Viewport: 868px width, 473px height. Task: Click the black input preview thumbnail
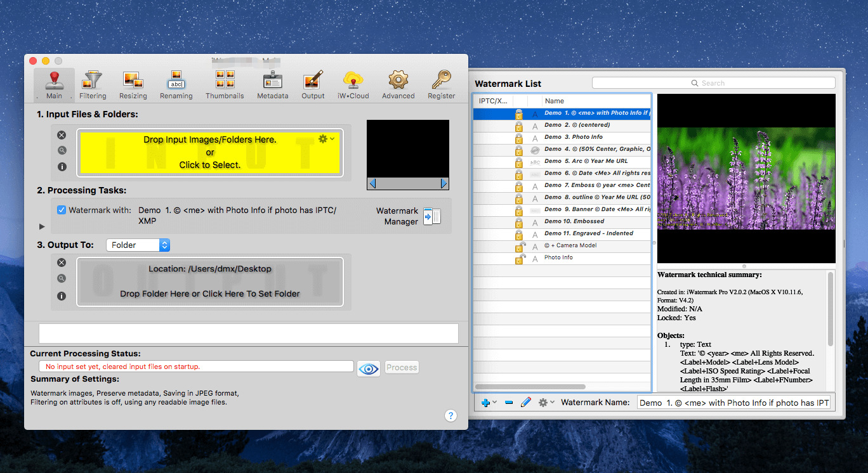[408, 148]
